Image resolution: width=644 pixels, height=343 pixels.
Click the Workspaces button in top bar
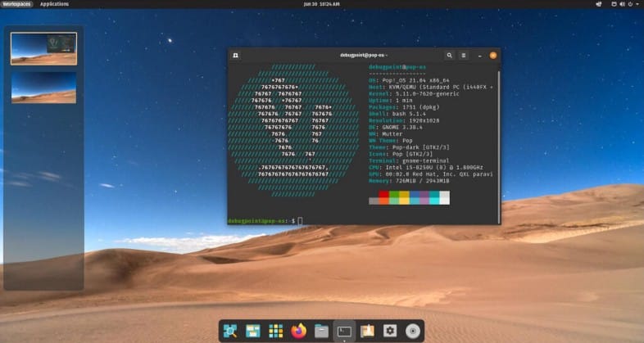[x=17, y=4]
